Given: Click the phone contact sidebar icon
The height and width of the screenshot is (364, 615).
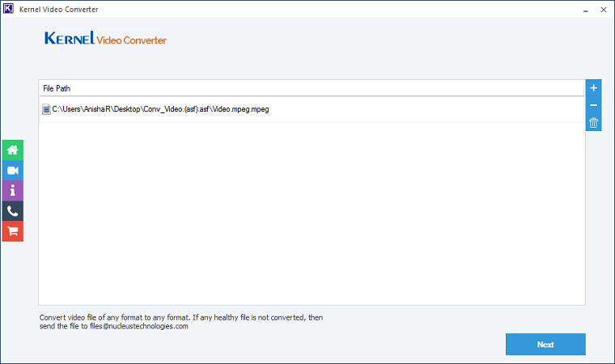Looking at the screenshot, I should (x=13, y=211).
